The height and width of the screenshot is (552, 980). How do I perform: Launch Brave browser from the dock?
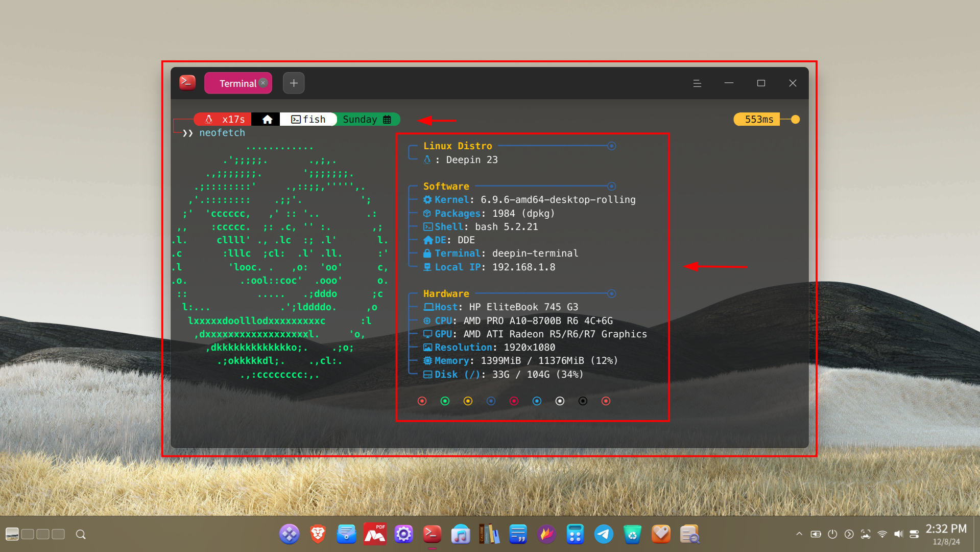click(x=318, y=534)
